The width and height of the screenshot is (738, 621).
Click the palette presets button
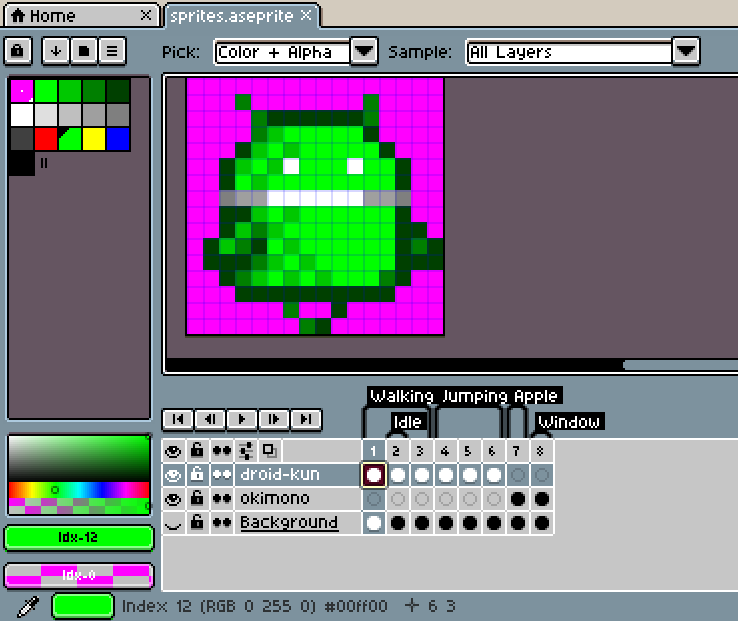point(84,50)
